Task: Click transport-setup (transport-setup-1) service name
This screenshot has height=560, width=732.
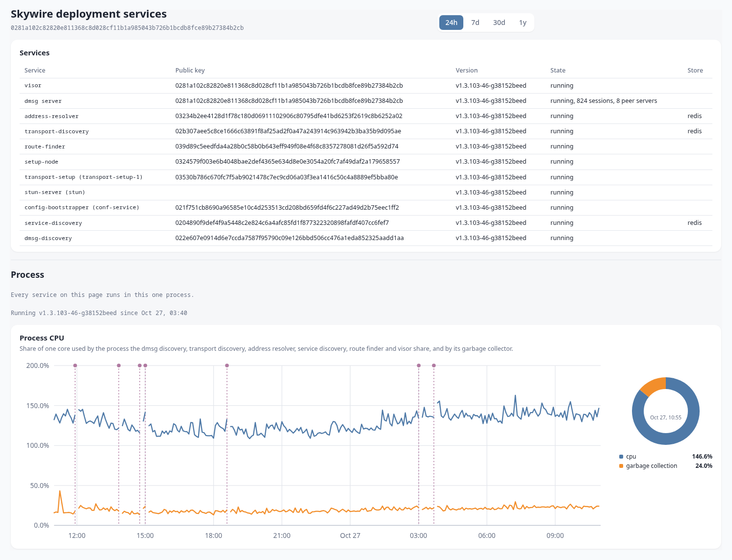Action: 83,177
